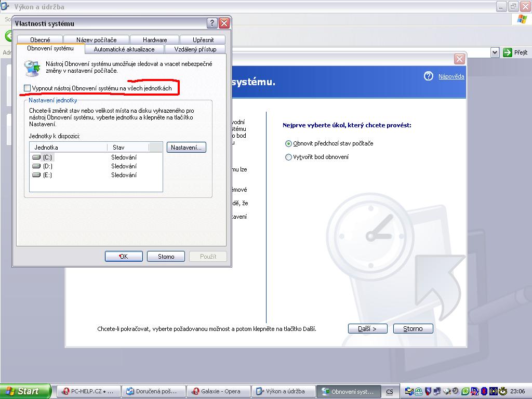Select the (D:) drive row label
This screenshot has width=532, height=399.
[x=47, y=166]
